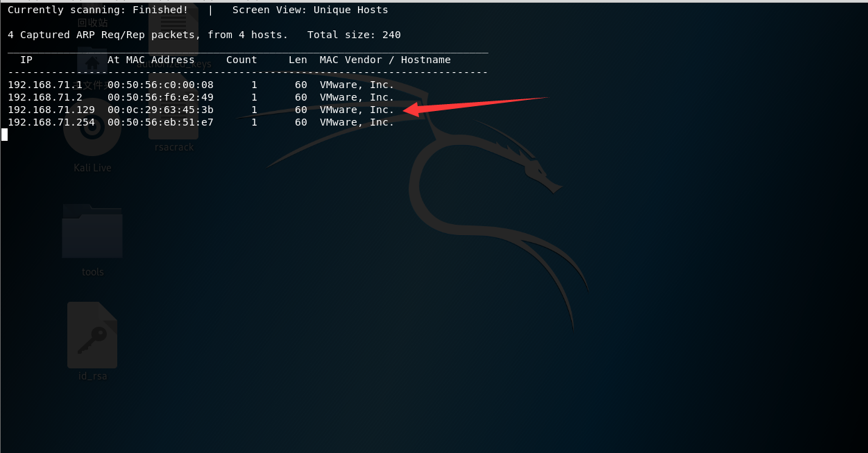Click IP address 192.168.71.1
This screenshot has height=453, width=868.
tap(45, 85)
